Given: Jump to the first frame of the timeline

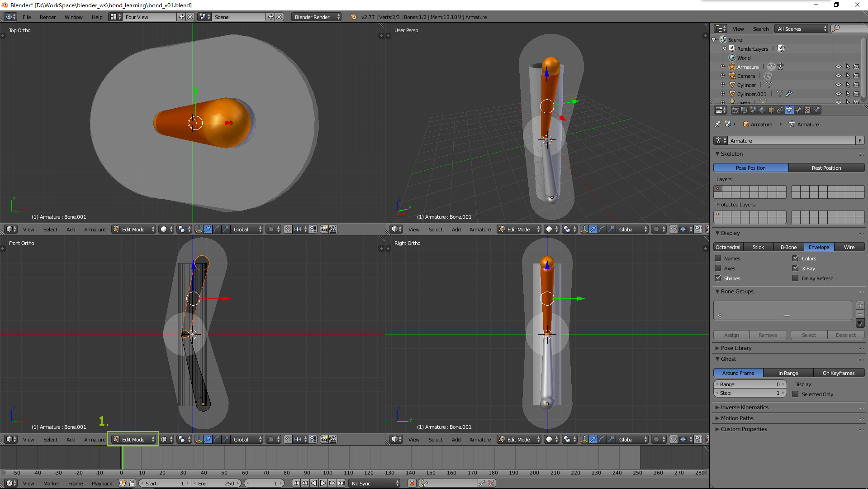Looking at the screenshot, I should pos(296,483).
